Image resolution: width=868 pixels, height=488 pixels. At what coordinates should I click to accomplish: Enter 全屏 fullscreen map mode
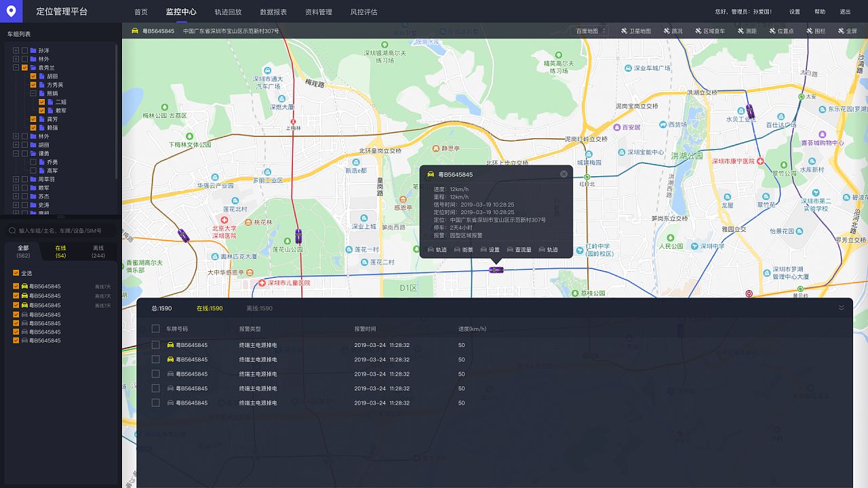[848, 31]
